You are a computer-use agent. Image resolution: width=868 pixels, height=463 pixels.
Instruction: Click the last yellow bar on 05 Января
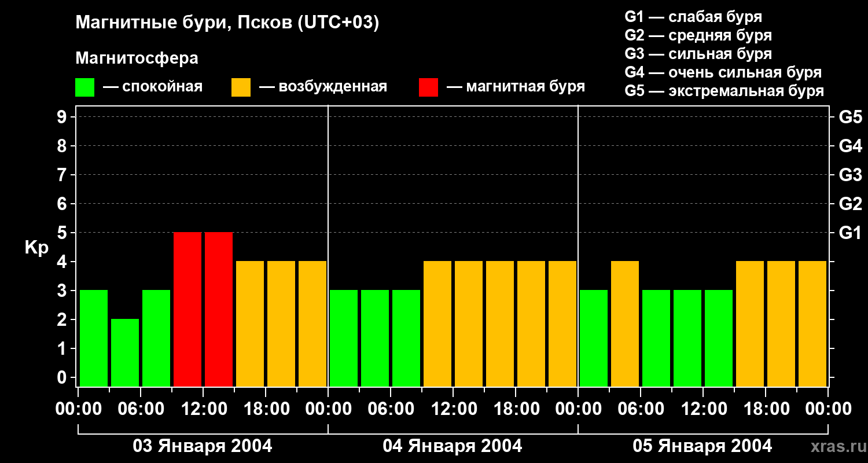tap(812, 324)
